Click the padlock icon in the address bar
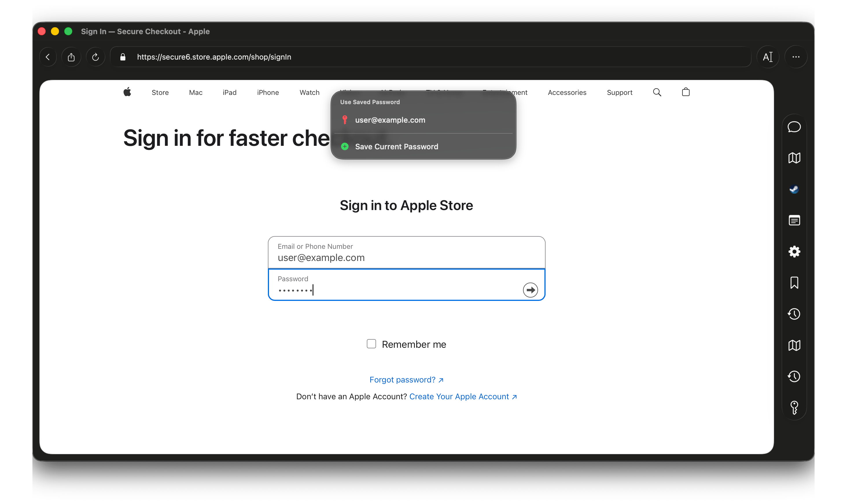The image size is (847, 504). pyautogui.click(x=123, y=57)
